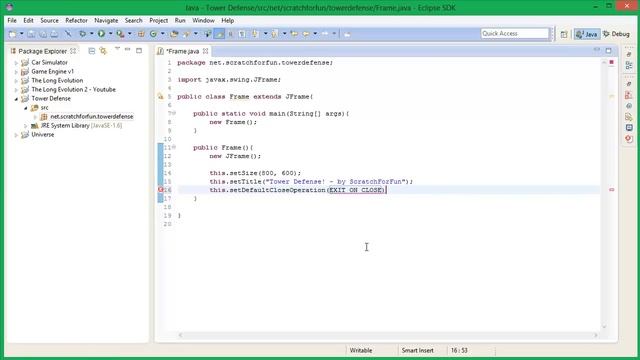Image resolution: width=640 pixels, height=360 pixels.
Task: Click the Save All toolbar icon
Action: pos(42,34)
